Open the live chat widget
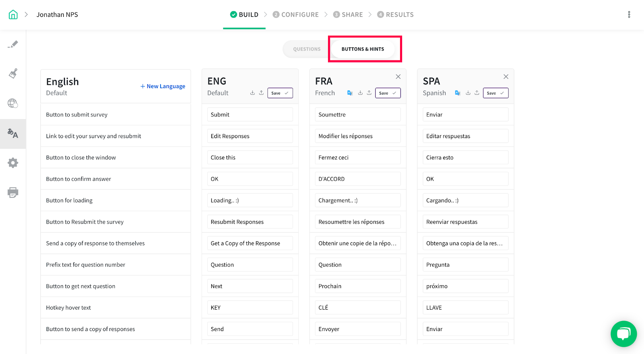644x354 pixels. click(623, 333)
